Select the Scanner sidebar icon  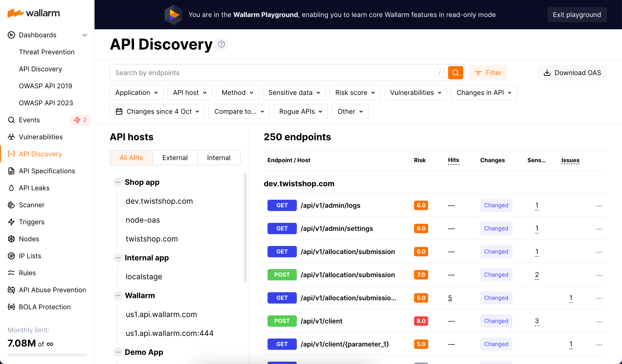coord(11,205)
